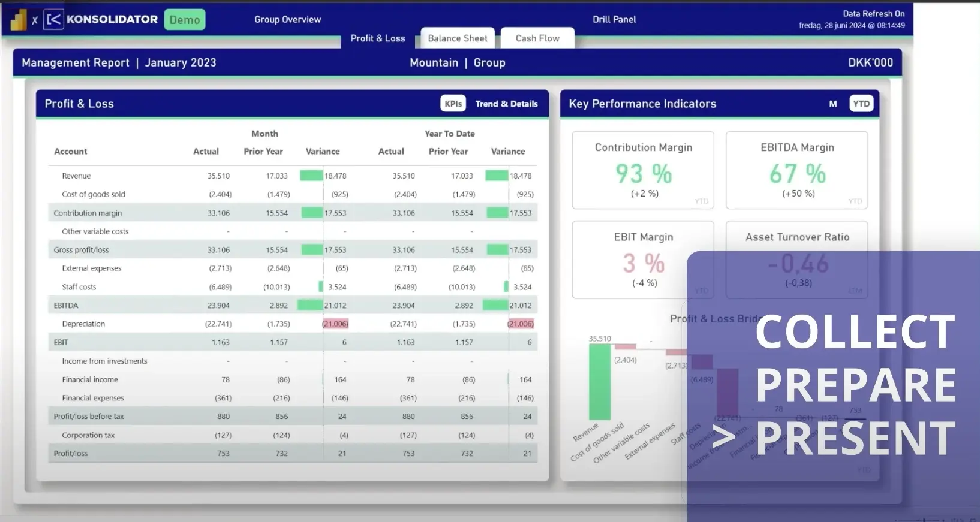
Task: Select the M (monthly) KPI toggle
Action: coord(833,104)
